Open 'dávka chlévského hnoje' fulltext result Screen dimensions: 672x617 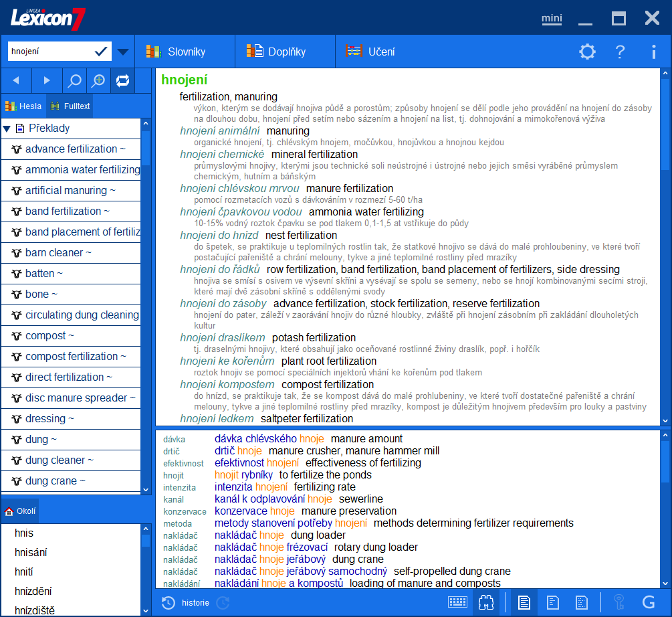point(269,438)
